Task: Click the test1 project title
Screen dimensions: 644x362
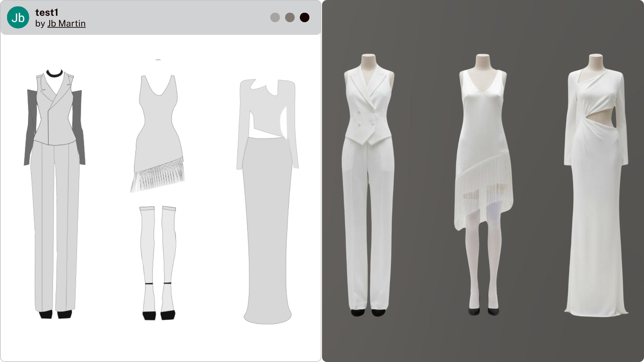Action: click(47, 13)
